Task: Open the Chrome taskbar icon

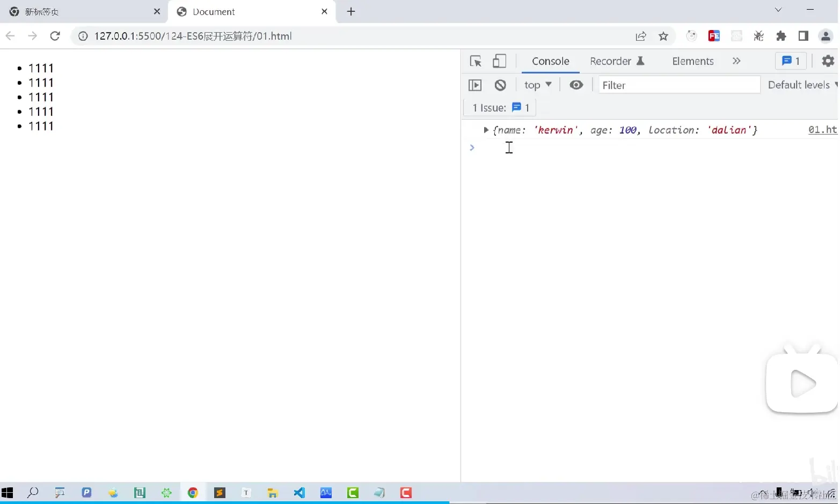Action: pyautogui.click(x=193, y=493)
